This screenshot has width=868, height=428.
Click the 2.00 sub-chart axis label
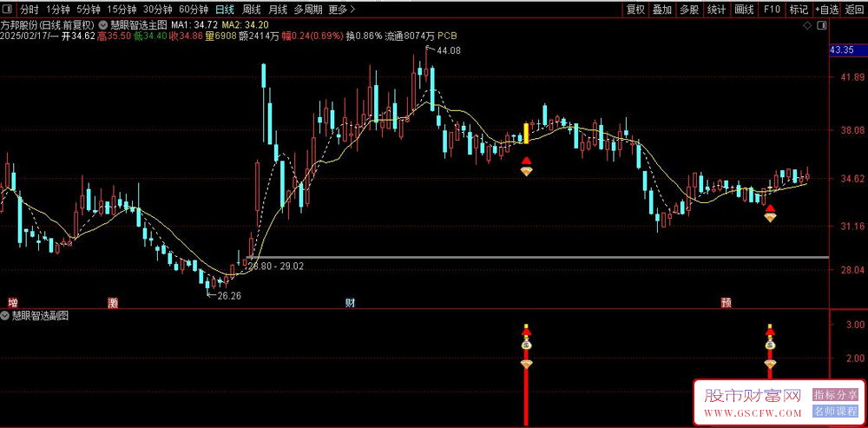tap(855, 359)
